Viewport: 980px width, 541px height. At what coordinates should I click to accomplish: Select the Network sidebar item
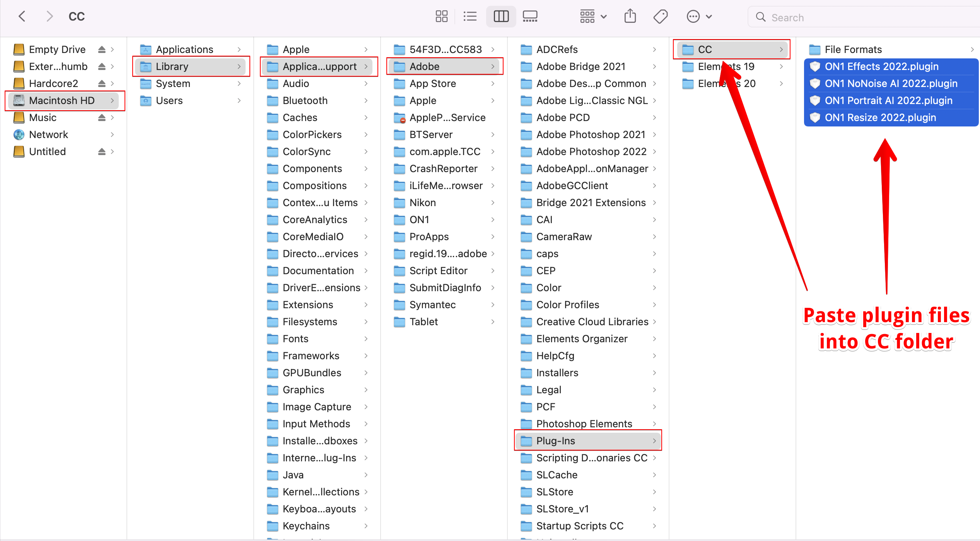pyautogui.click(x=48, y=135)
